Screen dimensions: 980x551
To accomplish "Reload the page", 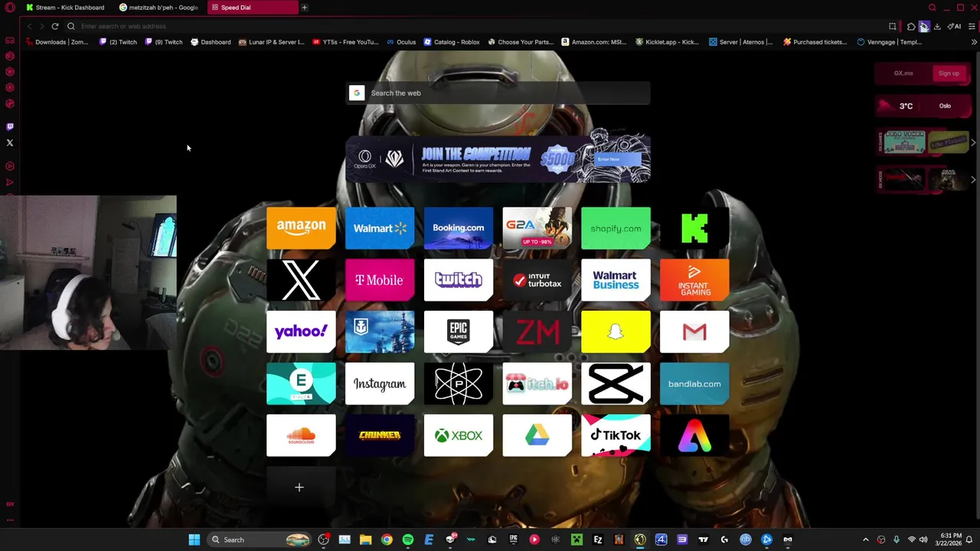I will (x=55, y=26).
